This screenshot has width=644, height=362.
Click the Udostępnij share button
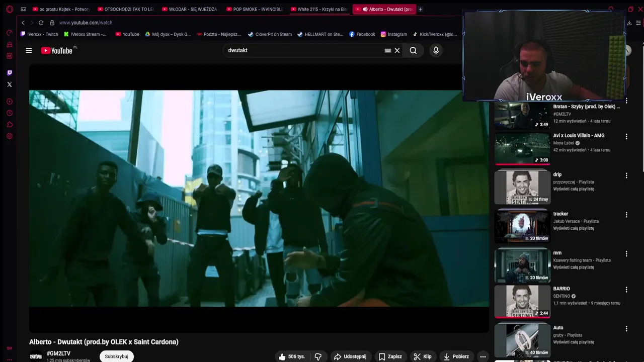(350, 356)
